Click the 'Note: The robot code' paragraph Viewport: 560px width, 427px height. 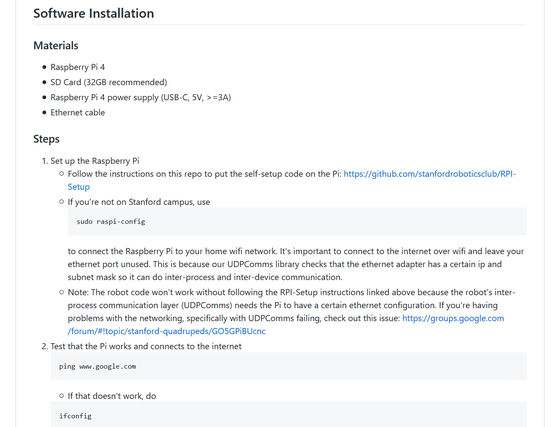tap(291, 312)
